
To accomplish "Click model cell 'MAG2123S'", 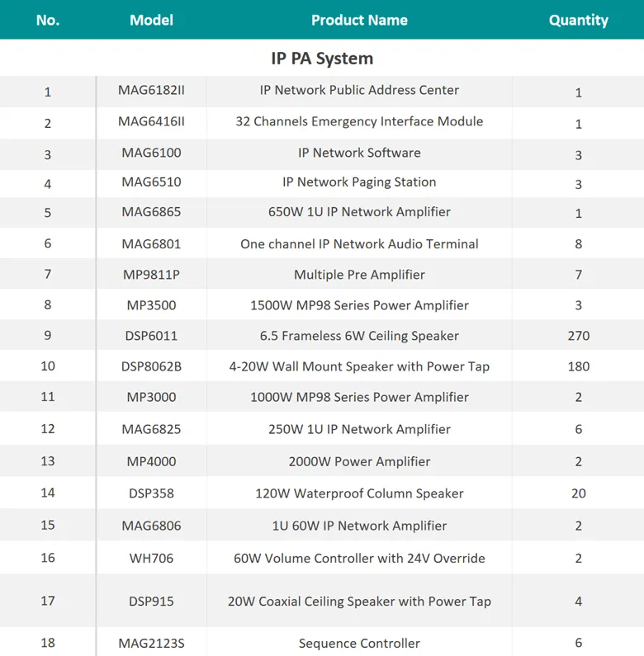I will tap(151, 643).
